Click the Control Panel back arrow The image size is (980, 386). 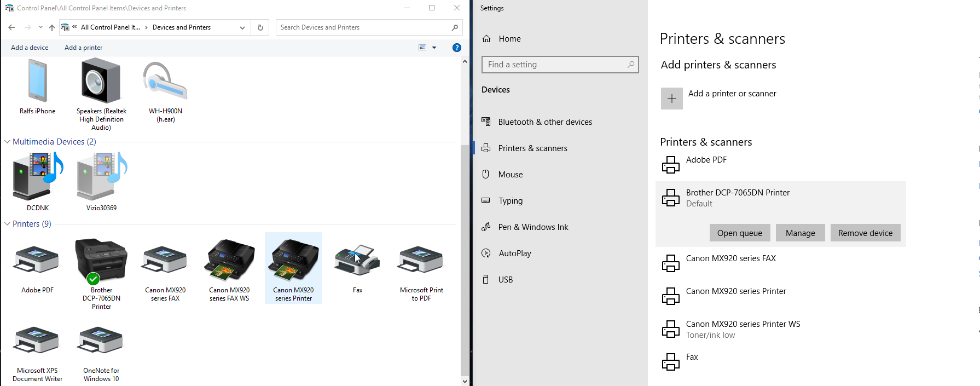point(11,27)
